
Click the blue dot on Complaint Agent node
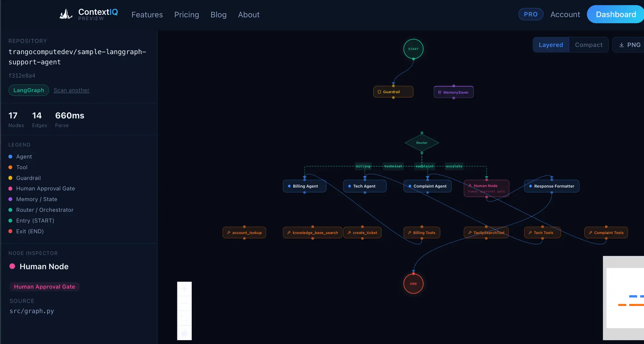pyautogui.click(x=410, y=186)
